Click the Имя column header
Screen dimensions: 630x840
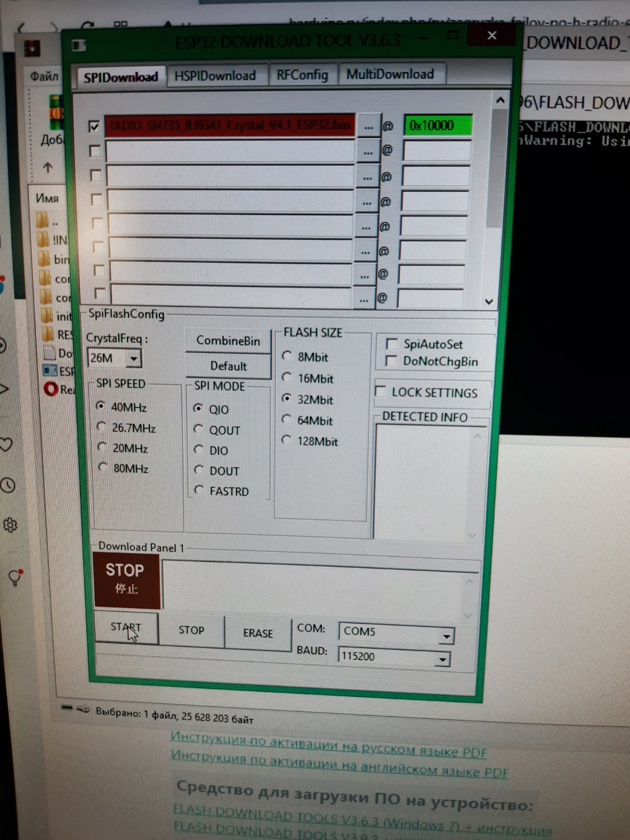(x=47, y=198)
